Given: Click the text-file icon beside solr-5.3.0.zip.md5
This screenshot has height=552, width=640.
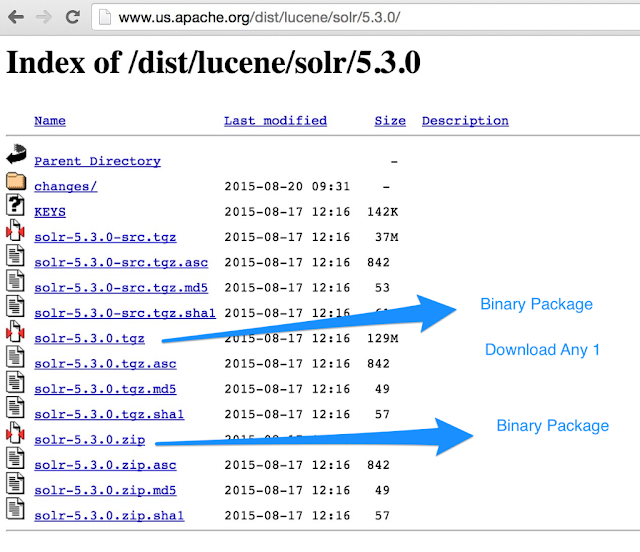Looking at the screenshot, I should pyautogui.click(x=16, y=483).
